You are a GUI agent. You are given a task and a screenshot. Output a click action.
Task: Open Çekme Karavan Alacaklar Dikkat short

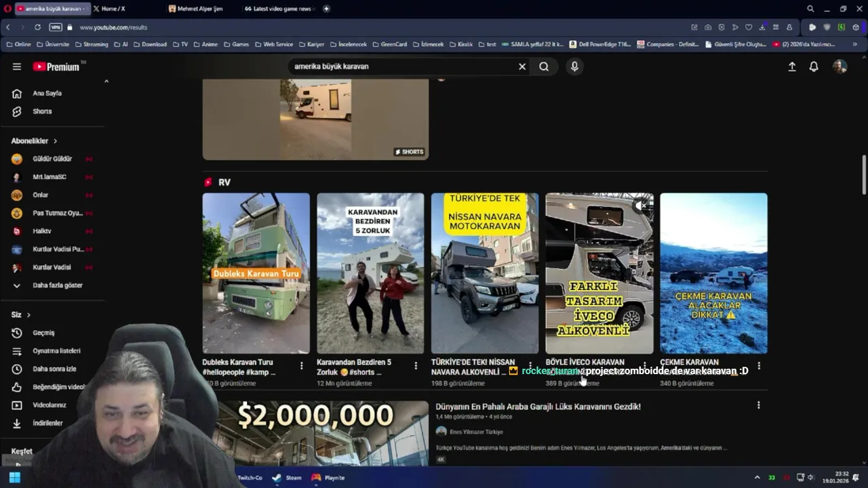(713, 273)
